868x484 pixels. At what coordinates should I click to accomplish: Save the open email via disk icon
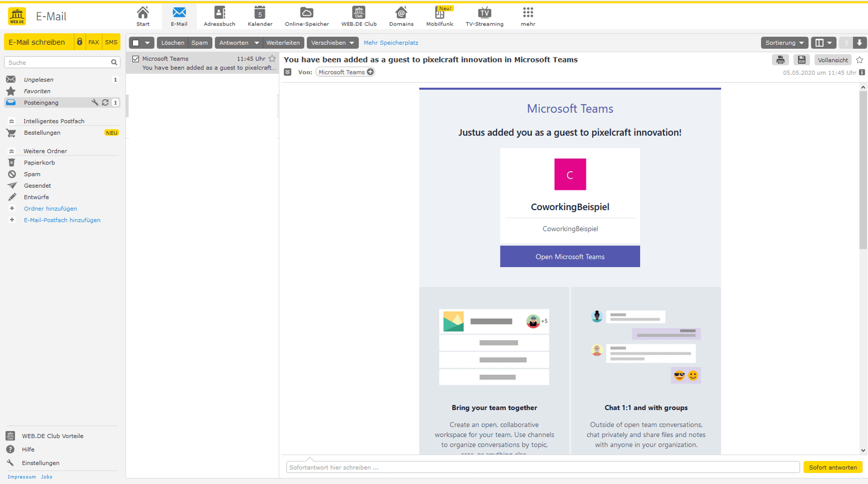[801, 60]
